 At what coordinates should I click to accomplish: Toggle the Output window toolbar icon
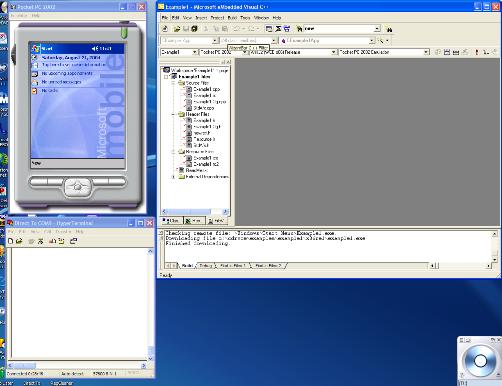coord(278,29)
